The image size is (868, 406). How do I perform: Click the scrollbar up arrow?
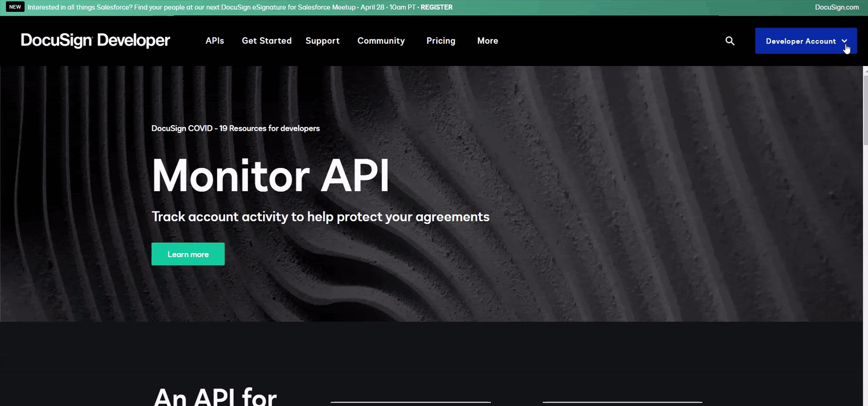(x=865, y=70)
